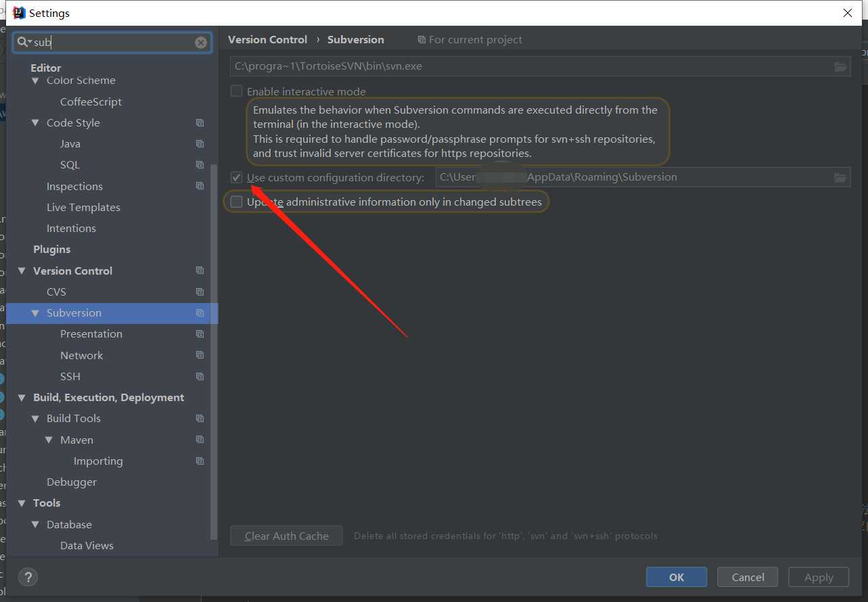Click the project-level icon beside Inspections
868x602 pixels.
[x=200, y=186]
